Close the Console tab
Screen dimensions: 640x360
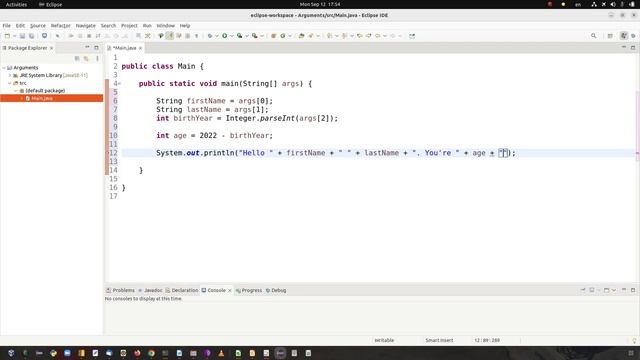point(229,291)
